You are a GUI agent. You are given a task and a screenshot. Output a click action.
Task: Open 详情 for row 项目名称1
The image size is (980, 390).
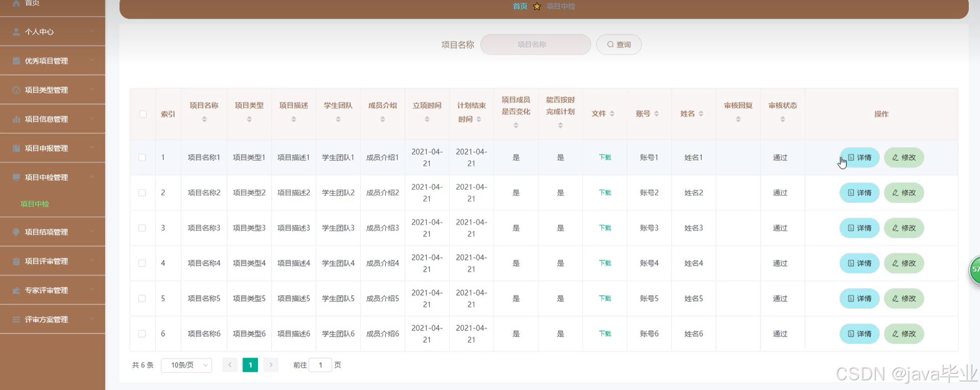(x=860, y=157)
